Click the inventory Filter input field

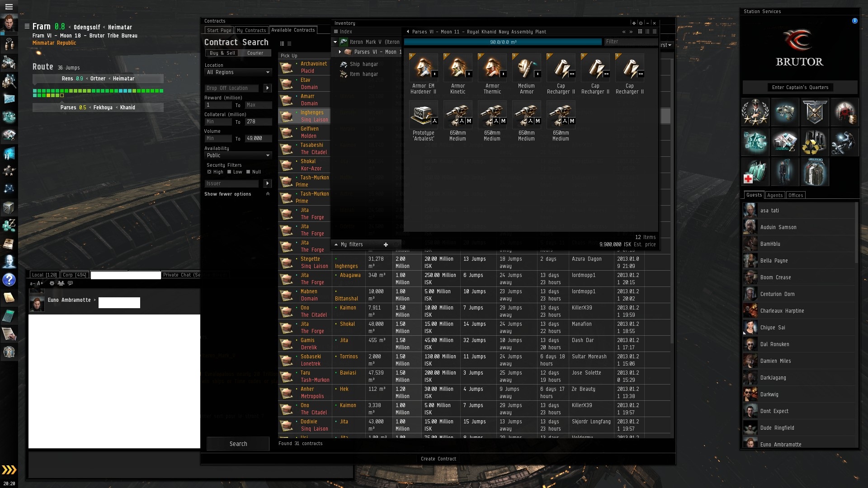[x=631, y=42]
